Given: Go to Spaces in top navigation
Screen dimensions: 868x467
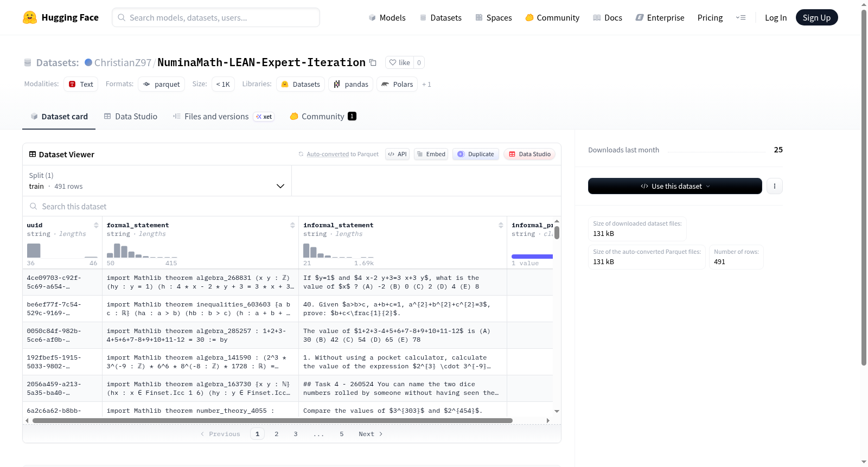Looking at the screenshot, I should coord(494,17).
